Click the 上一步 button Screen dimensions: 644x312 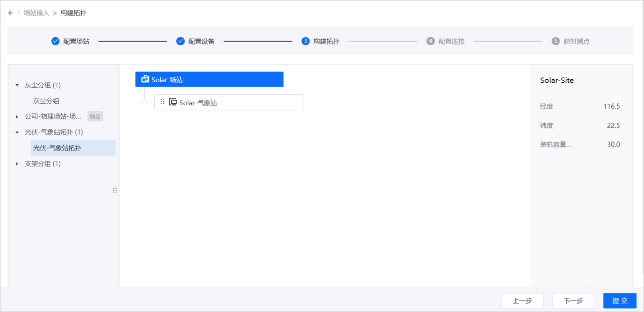click(522, 300)
